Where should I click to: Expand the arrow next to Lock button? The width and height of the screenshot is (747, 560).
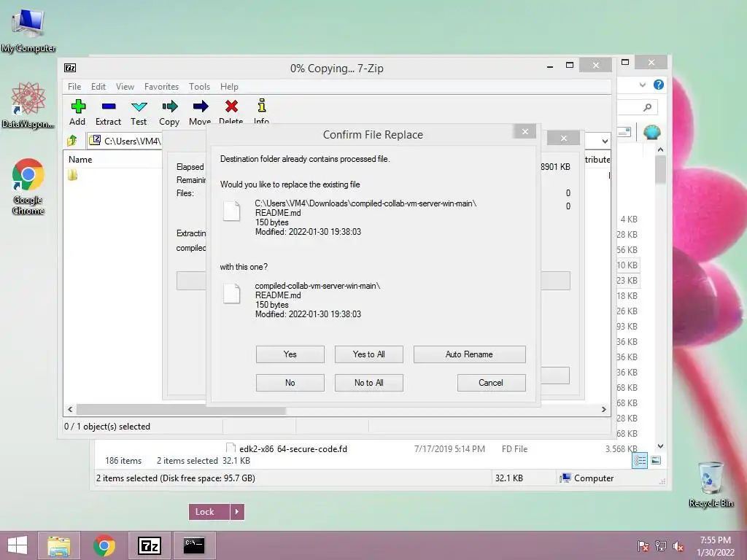tap(237, 512)
